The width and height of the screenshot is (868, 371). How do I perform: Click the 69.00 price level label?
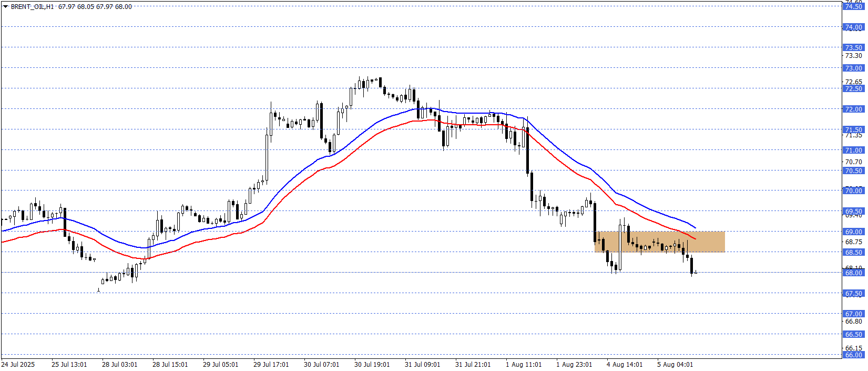pos(853,232)
